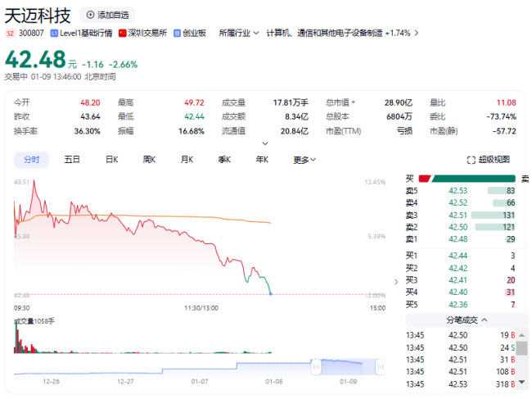Screen dimensions: 532x399
Task: Click the 卖5 price 42.53
Action: click(458, 191)
